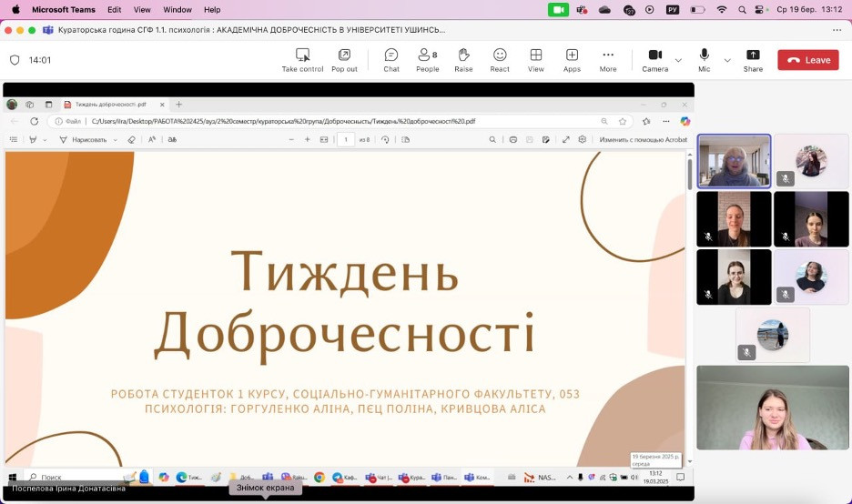Viewport: 852px width, 504px height.
Task: Open the More options menu
Action: 607,60
